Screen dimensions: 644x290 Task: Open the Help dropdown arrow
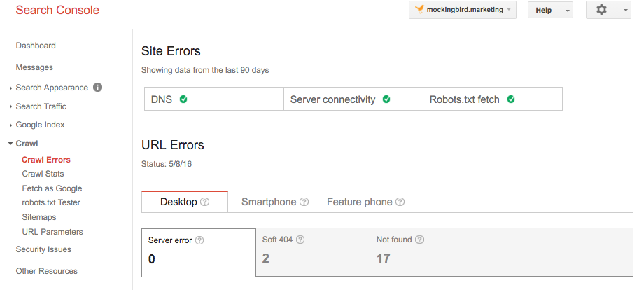point(568,11)
